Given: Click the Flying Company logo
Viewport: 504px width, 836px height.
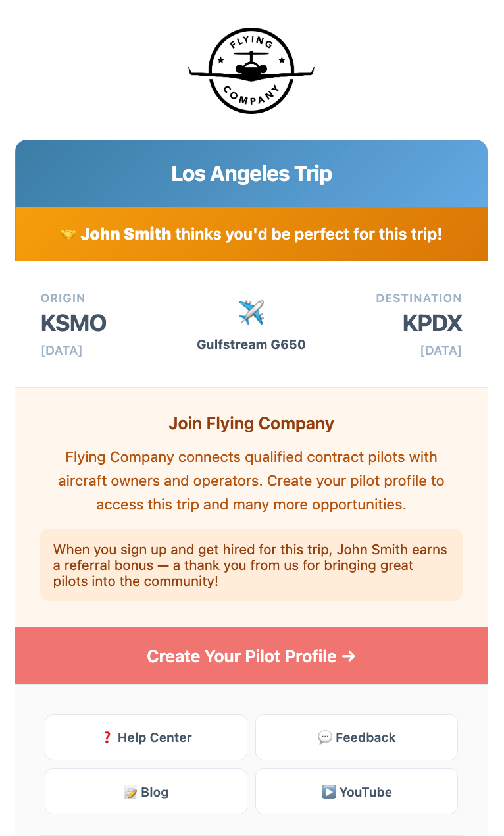Looking at the screenshot, I should pyautogui.click(x=251, y=70).
